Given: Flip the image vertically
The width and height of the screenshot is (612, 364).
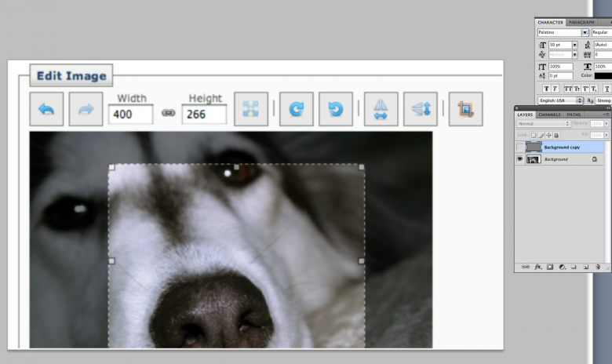Looking at the screenshot, I should click(x=421, y=109).
